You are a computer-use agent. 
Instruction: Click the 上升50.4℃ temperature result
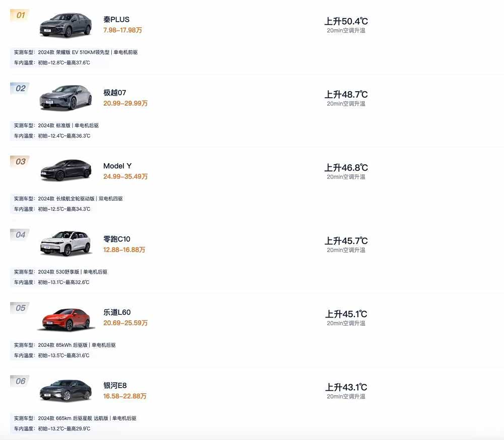click(346, 21)
